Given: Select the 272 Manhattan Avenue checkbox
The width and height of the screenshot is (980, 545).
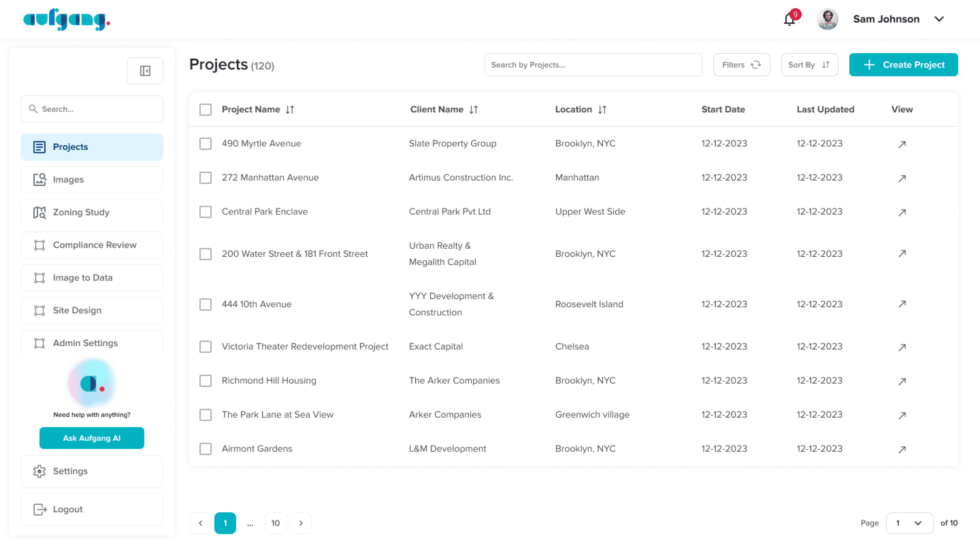Looking at the screenshot, I should coord(206,178).
